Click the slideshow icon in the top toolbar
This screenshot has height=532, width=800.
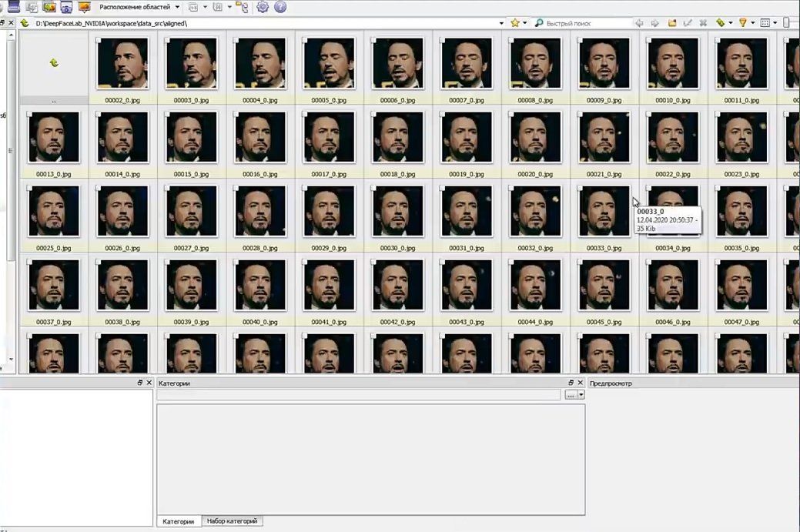[84, 7]
